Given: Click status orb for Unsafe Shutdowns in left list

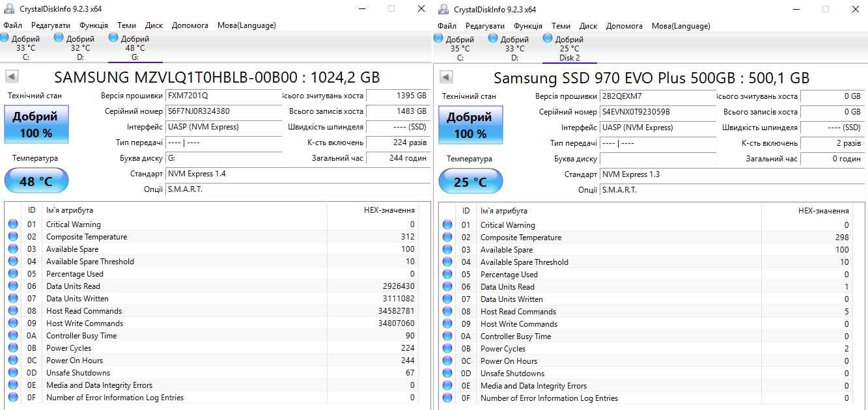Looking at the screenshot, I should 13,373.
